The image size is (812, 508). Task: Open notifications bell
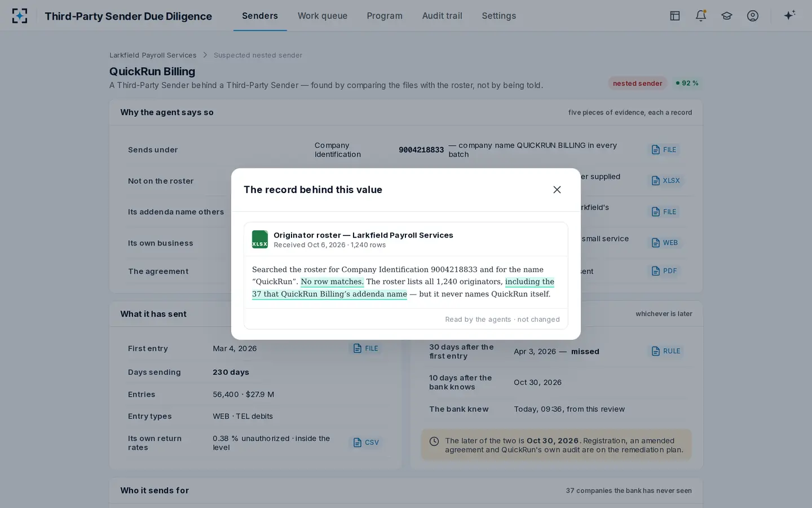(x=700, y=16)
